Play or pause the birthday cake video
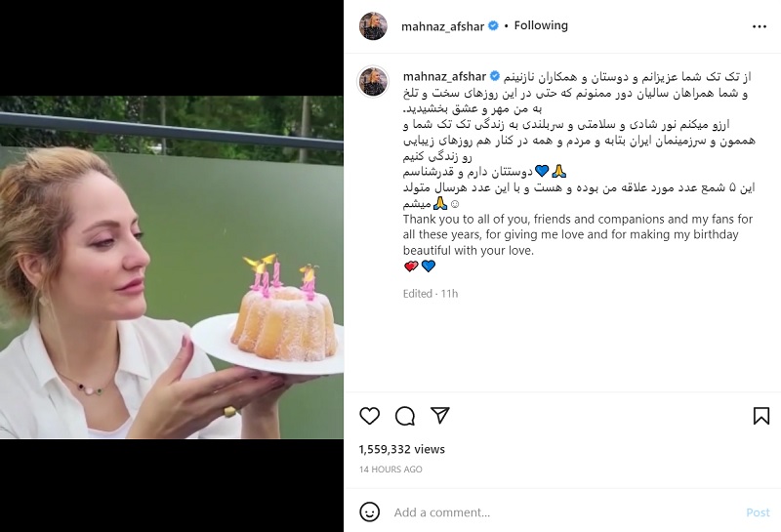Image resolution: width=781 pixels, height=532 pixels. click(x=172, y=267)
